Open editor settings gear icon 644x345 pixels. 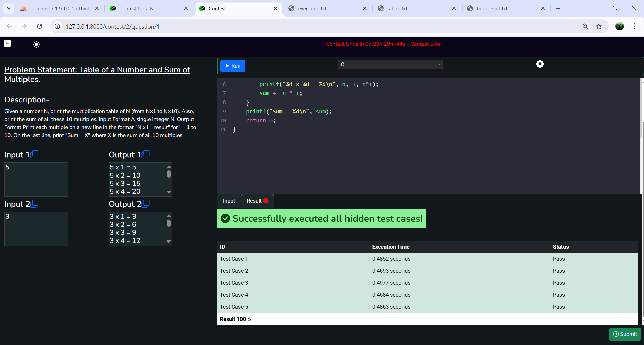[540, 64]
